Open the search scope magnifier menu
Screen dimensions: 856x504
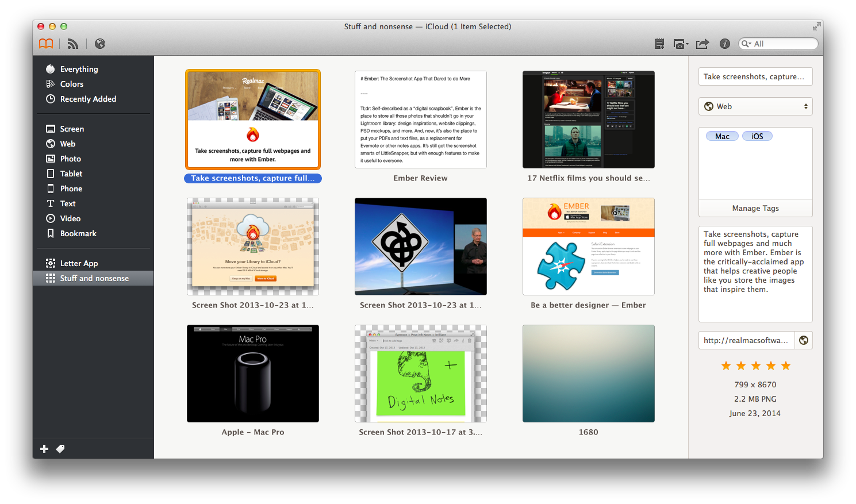746,44
